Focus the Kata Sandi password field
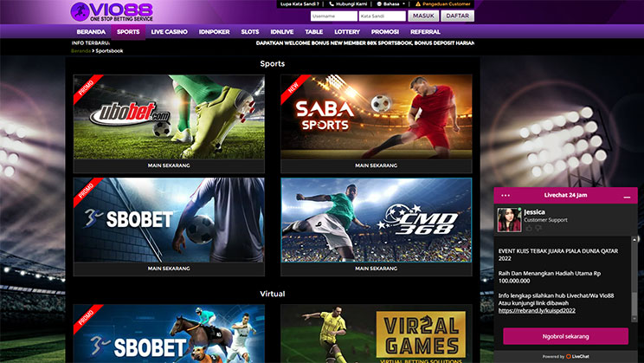This screenshot has width=644, height=363. click(x=382, y=16)
